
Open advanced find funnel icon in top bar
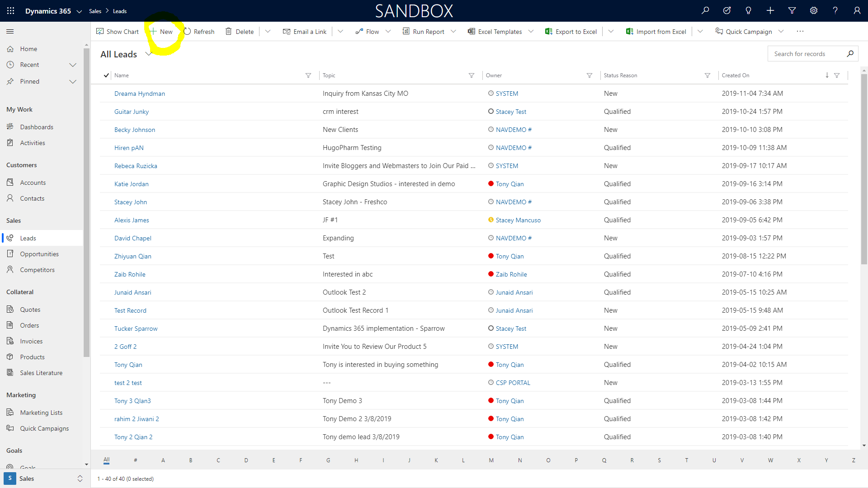point(792,11)
